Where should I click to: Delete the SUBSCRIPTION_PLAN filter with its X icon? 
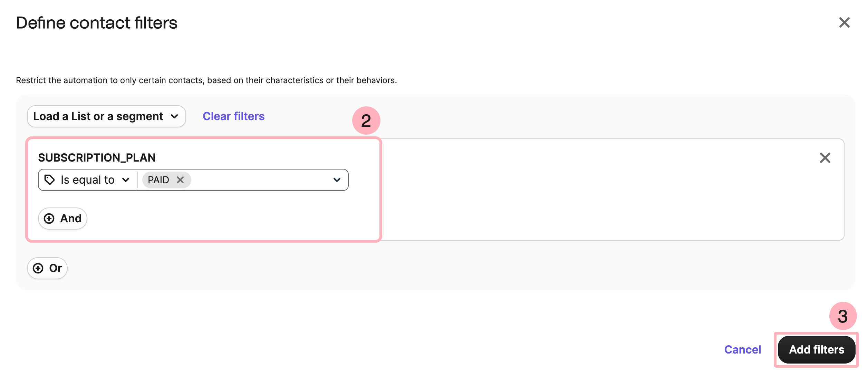[825, 158]
